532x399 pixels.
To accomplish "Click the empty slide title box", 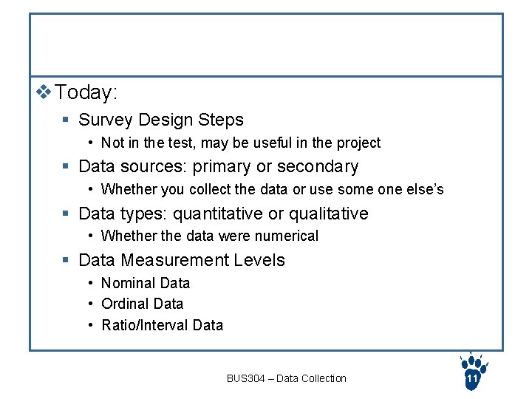I will (266, 45).
